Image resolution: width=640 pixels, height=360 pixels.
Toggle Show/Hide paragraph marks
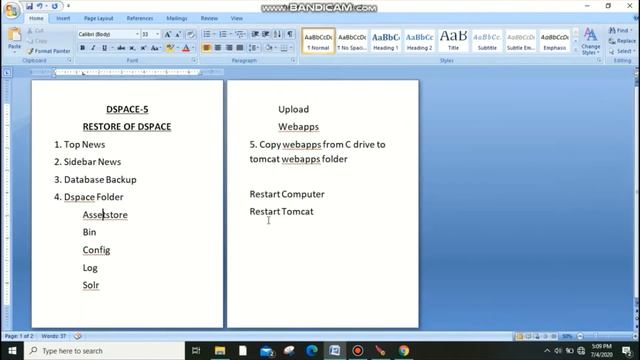tap(290, 34)
